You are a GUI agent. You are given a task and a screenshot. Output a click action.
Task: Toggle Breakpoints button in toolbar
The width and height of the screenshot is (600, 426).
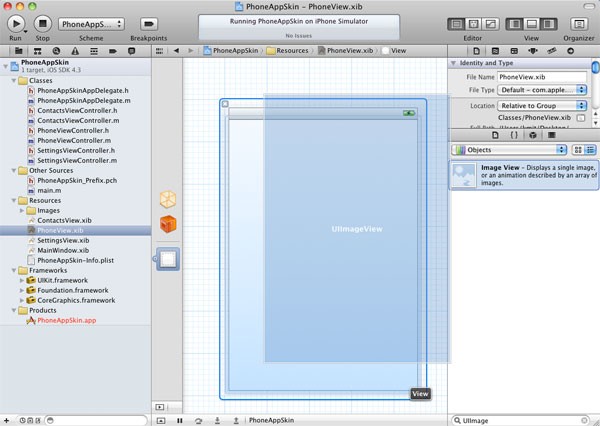tap(148, 24)
